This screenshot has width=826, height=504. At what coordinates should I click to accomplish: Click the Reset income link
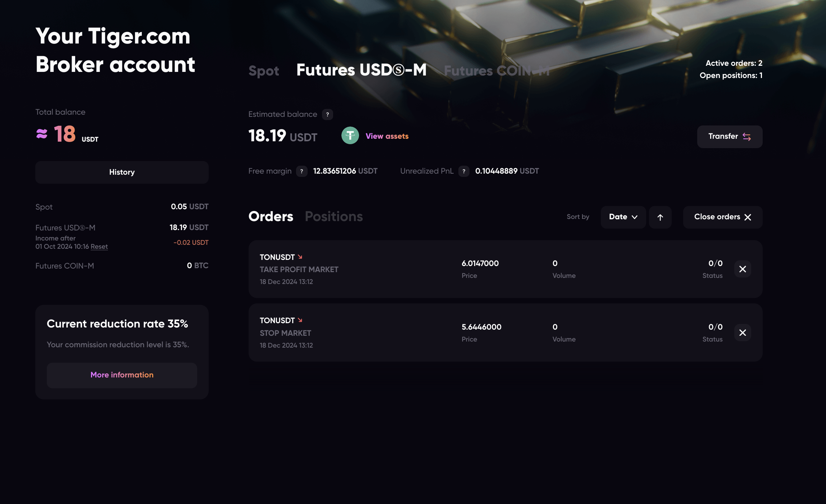click(99, 247)
